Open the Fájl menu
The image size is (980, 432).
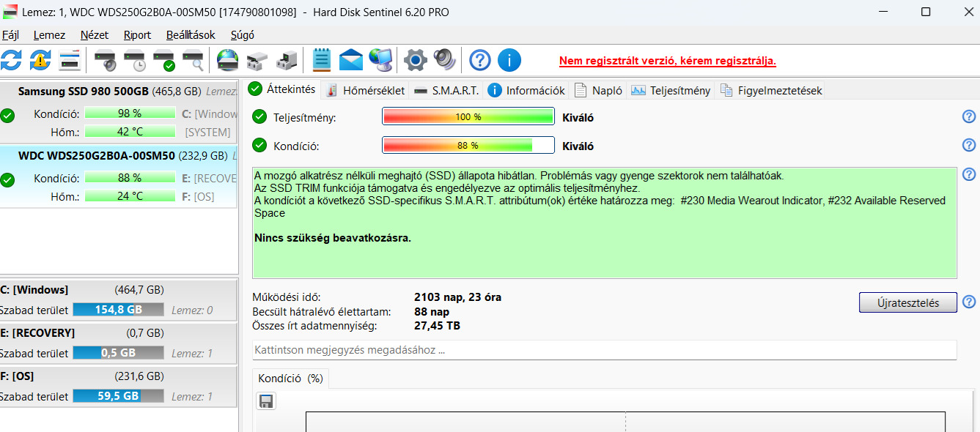[10, 34]
